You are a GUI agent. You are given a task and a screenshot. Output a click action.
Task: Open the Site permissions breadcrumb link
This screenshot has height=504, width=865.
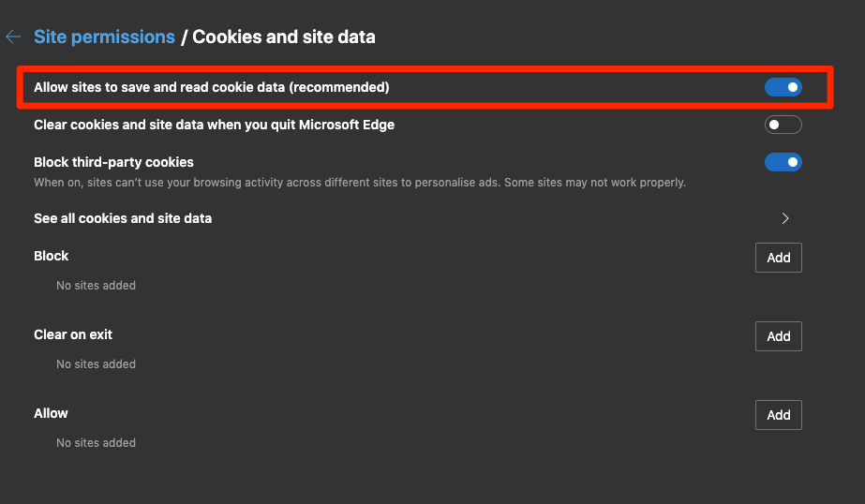[x=104, y=37]
